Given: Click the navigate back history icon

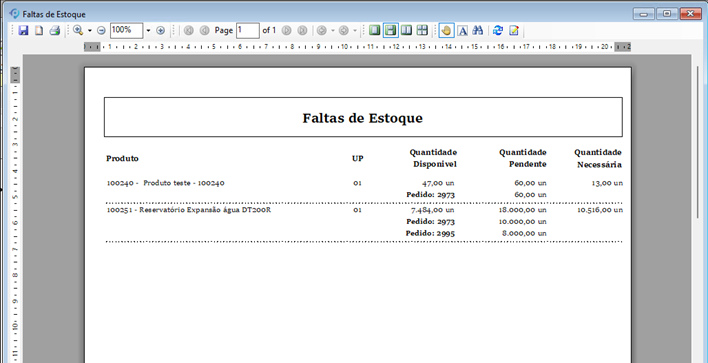Looking at the screenshot, I should click(x=321, y=30).
